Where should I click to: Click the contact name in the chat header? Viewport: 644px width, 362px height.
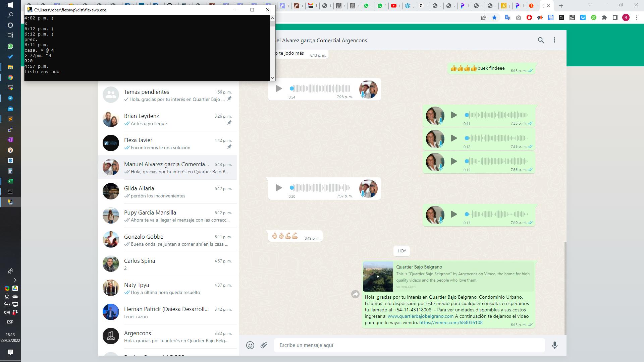tap(321, 41)
